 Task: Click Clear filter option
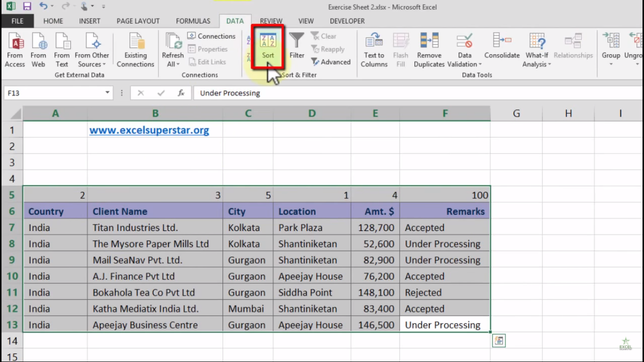[x=323, y=36]
